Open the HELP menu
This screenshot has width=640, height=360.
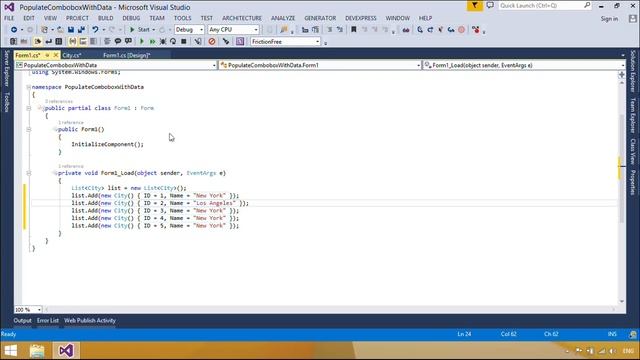click(x=425, y=18)
